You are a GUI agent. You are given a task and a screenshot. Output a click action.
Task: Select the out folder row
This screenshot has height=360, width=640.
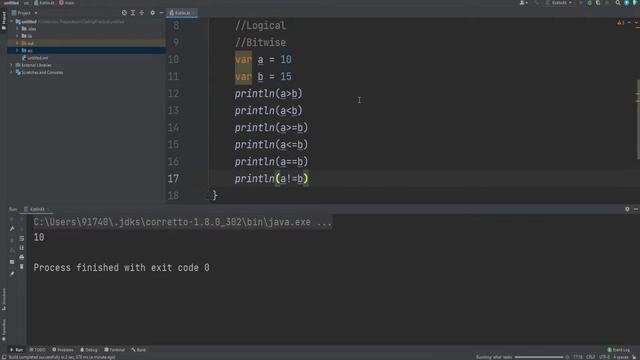click(87, 43)
